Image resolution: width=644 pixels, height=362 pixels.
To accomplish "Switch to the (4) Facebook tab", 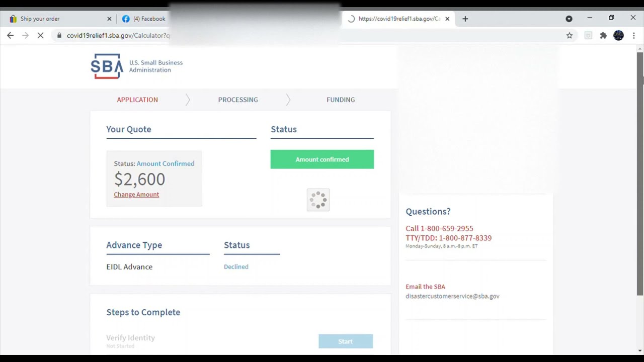I will pyautogui.click(x=144, y=19).
